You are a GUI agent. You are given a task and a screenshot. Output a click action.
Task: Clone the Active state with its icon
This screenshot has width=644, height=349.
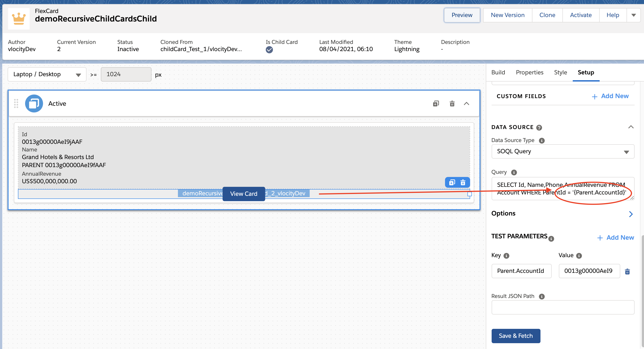pos(436,103)
